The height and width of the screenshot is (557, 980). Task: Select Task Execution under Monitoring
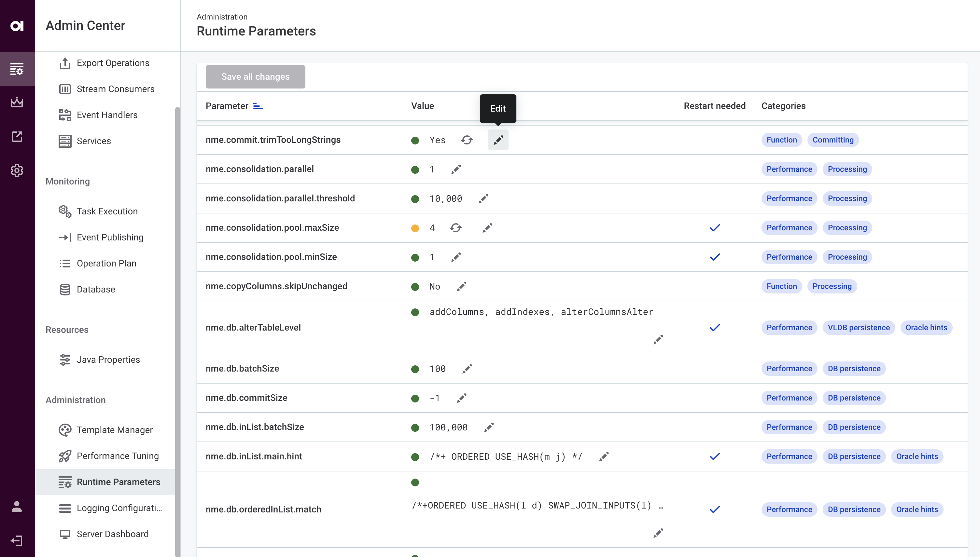107,211
